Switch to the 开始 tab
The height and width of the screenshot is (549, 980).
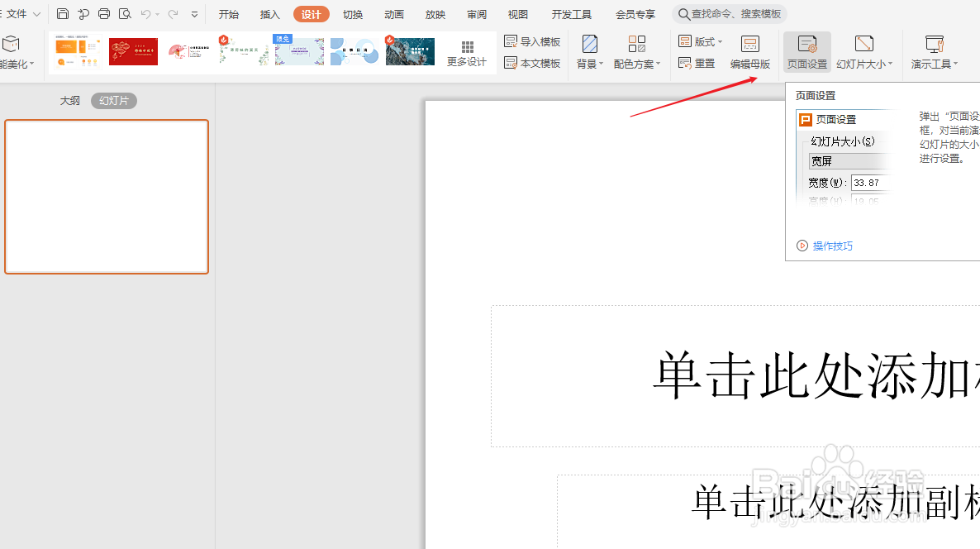(228, 14)
